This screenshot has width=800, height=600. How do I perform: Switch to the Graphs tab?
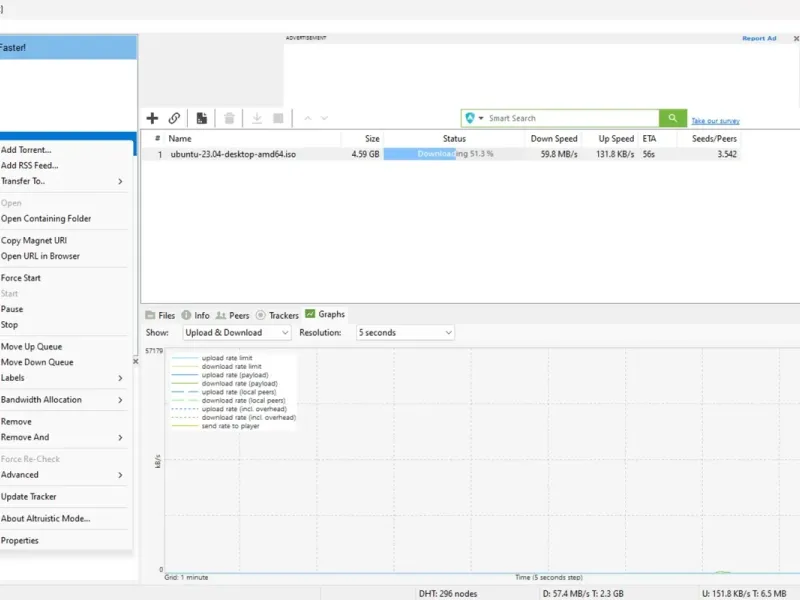coord(325,314)
